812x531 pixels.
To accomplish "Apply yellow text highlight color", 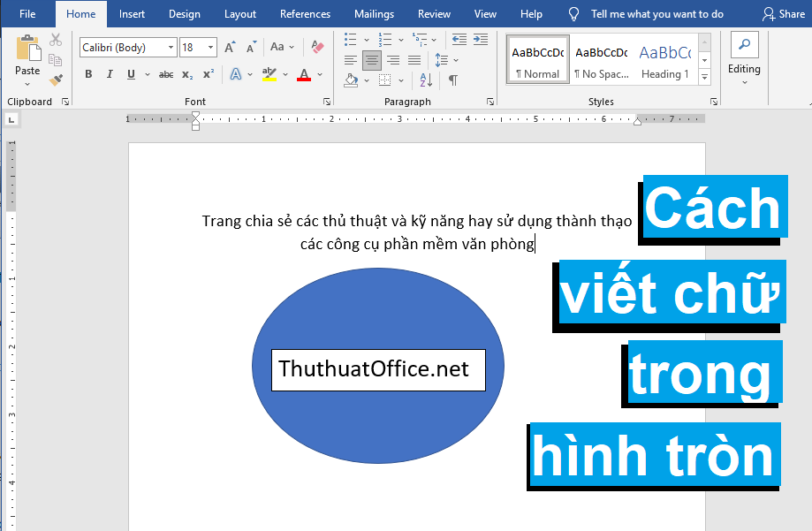I will (269, 74).
